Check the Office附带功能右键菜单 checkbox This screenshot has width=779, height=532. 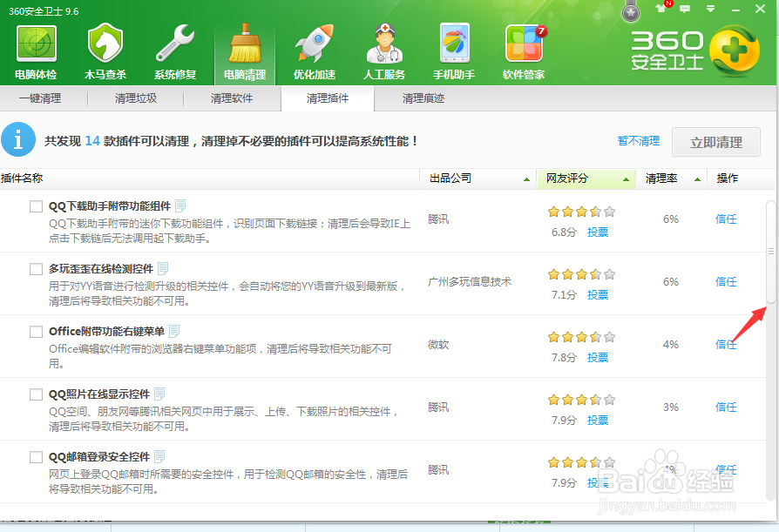tap(36, 332)
